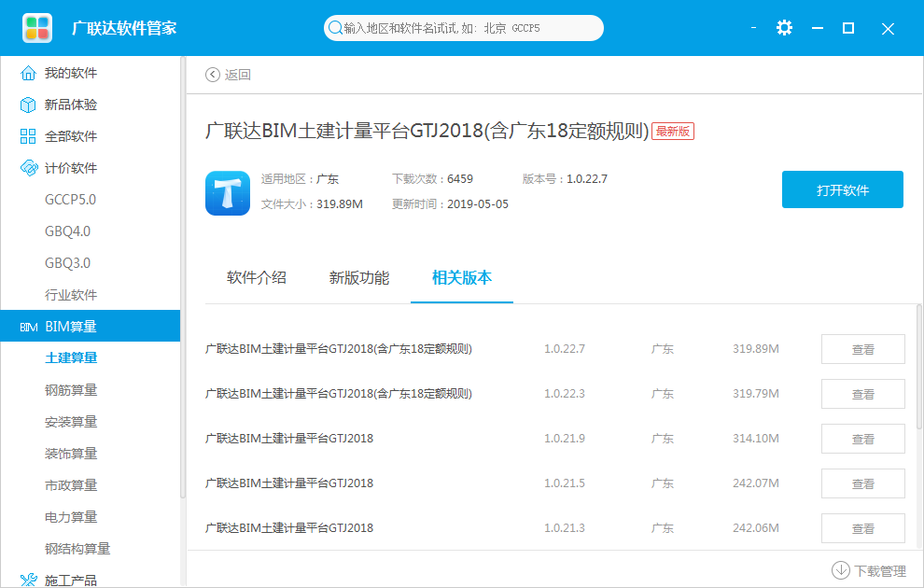The image size is (924, 588).
Task: Click the 施工产品 tools icon
Action: coord(28,581)
